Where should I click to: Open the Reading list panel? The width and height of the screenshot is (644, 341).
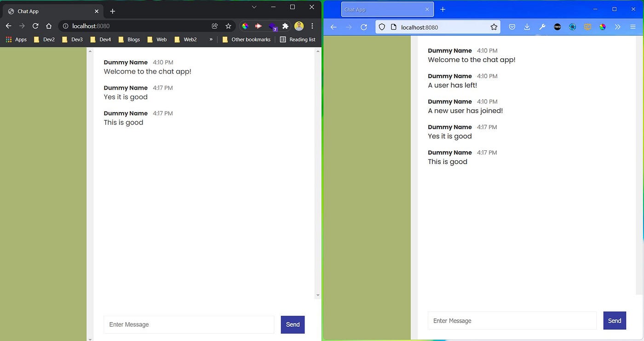298,40
